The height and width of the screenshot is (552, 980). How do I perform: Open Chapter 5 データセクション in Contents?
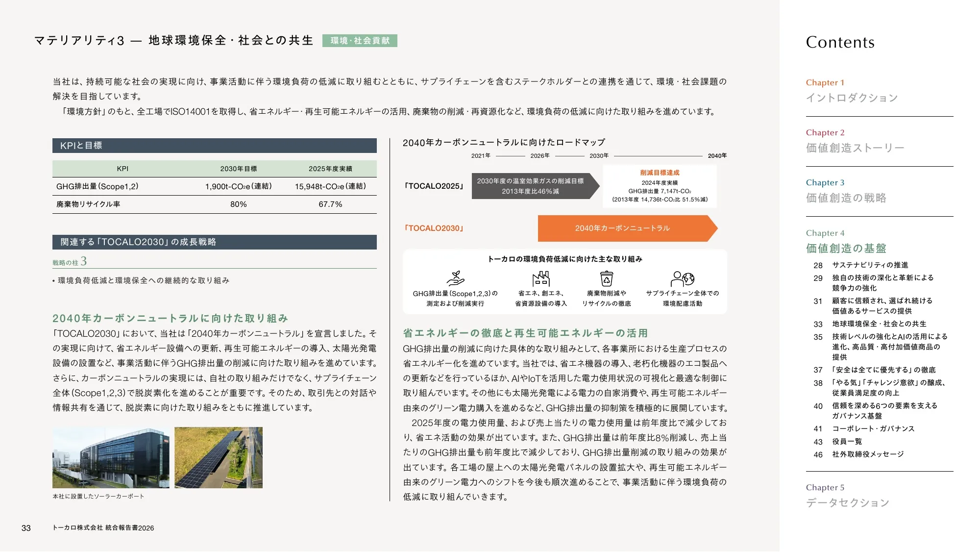click(848, 496)
